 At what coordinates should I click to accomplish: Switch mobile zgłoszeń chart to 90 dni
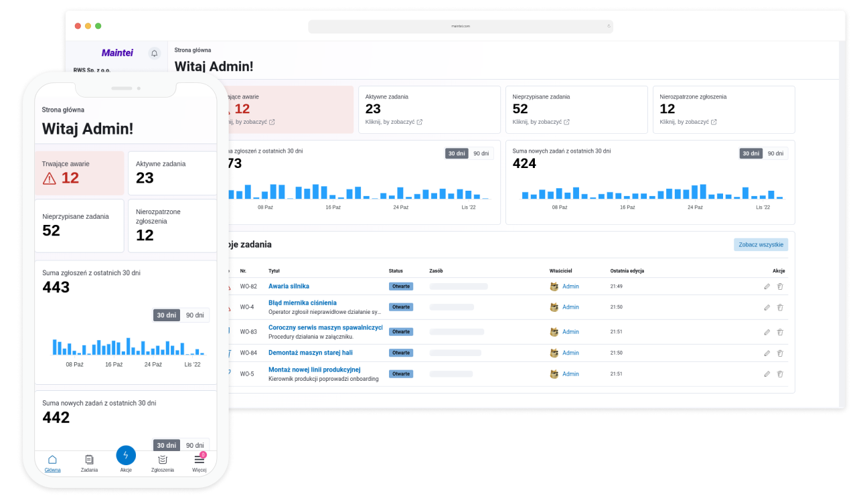[195, 315]
